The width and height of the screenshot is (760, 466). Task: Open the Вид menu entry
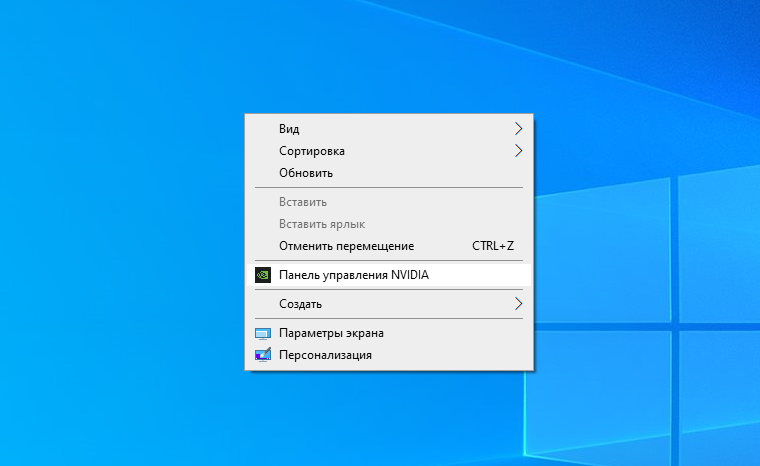click(x=389, y=129)
